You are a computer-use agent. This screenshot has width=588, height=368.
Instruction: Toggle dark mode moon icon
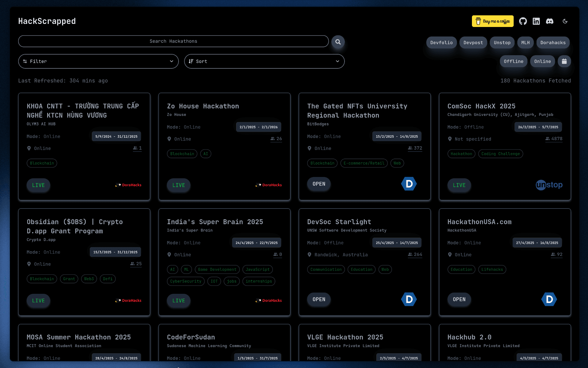565,21
